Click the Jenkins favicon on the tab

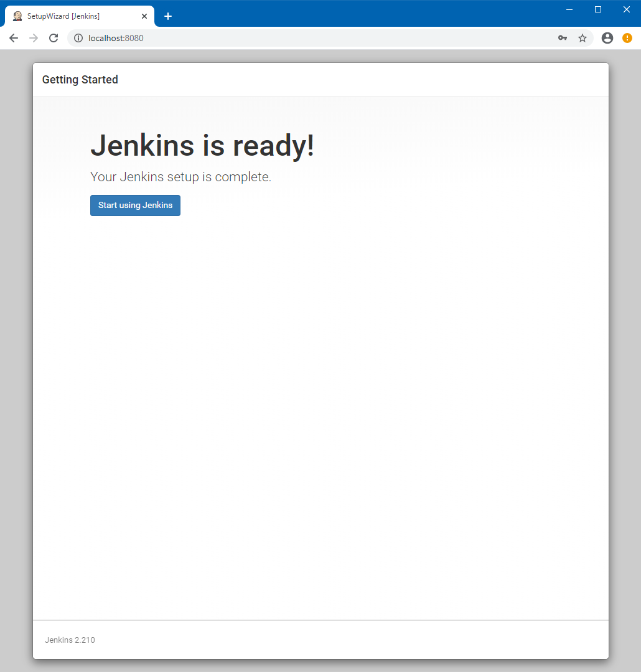[x=17, y=16]
